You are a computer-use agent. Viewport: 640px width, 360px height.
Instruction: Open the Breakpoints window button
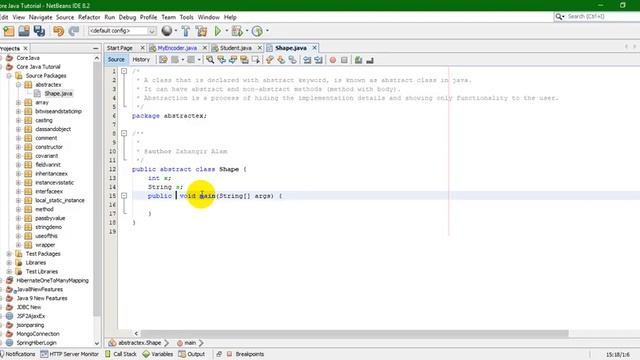point(245,354)
